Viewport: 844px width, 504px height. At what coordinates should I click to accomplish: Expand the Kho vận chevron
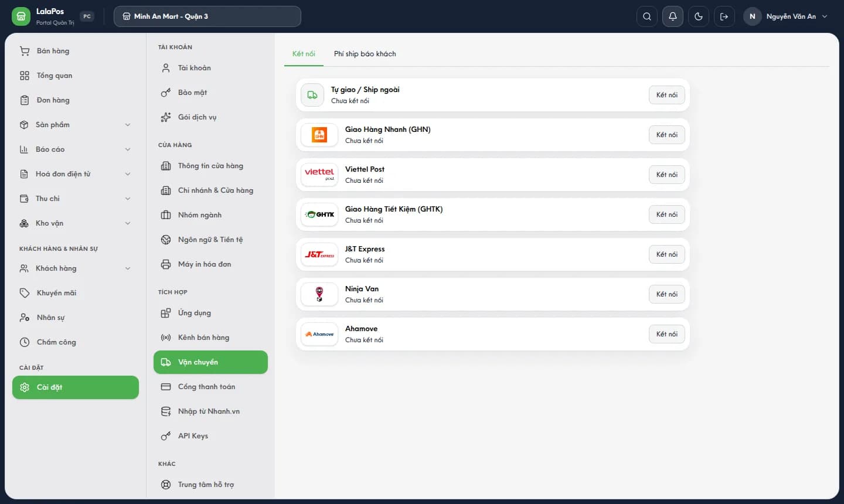click(128, 223)
